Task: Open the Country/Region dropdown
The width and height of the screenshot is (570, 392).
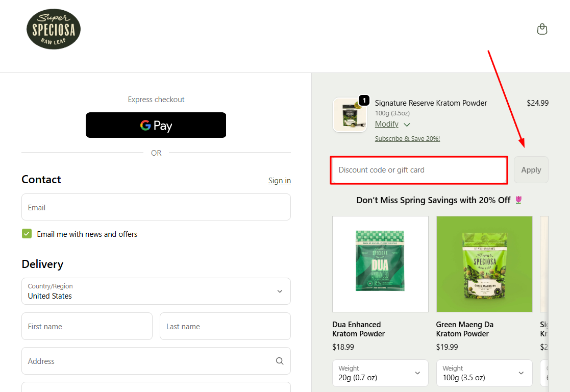Action: click(156, 291)
